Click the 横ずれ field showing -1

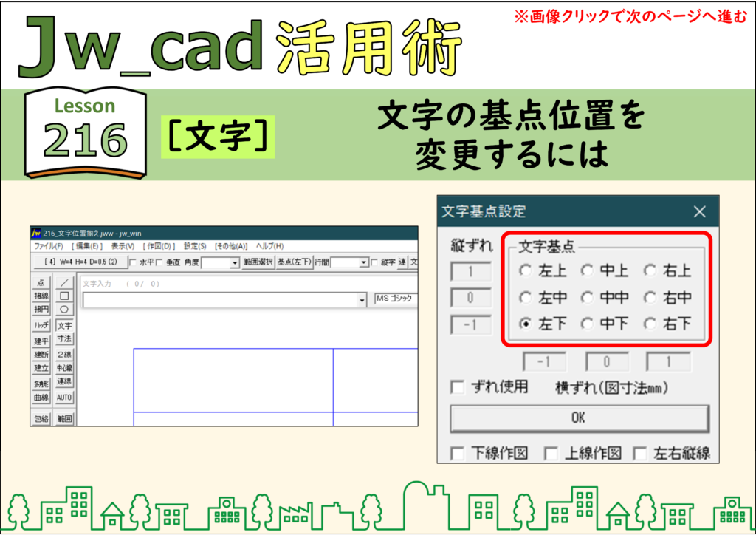click(544, 361)
